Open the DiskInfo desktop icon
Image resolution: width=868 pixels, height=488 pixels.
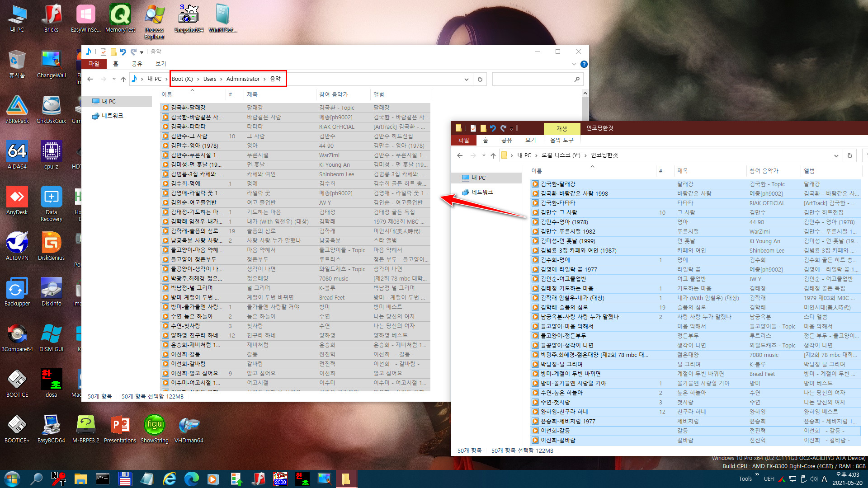(51, 292)
